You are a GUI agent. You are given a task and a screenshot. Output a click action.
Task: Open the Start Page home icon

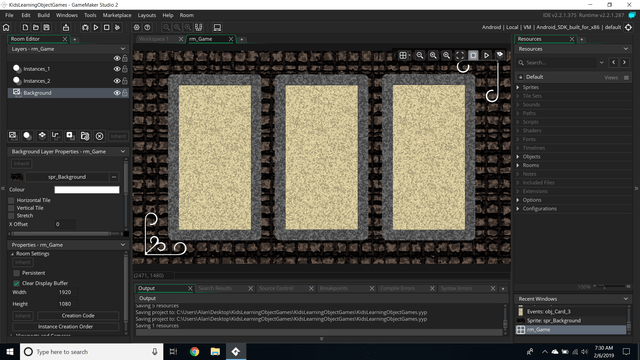tap(6, 27)
